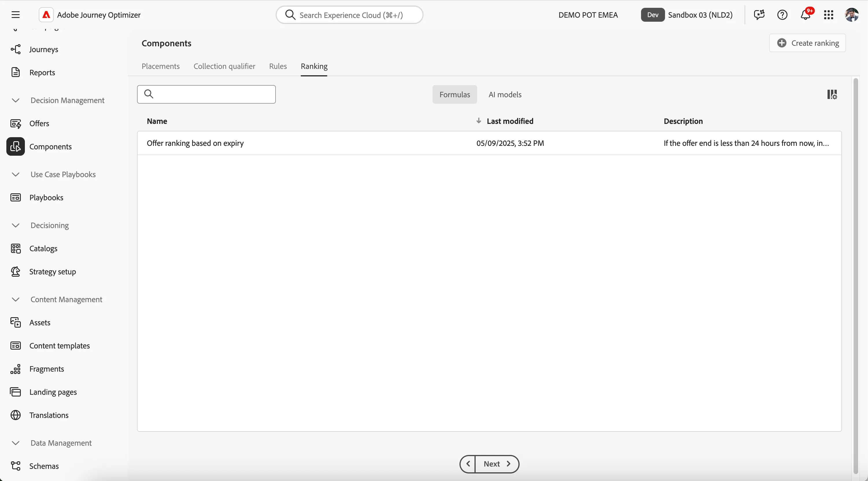The width and height of the screenshot is (868, 481).
Task: Go to the previous page arrow
Action: pyautogui.click(x=468, y=464)
